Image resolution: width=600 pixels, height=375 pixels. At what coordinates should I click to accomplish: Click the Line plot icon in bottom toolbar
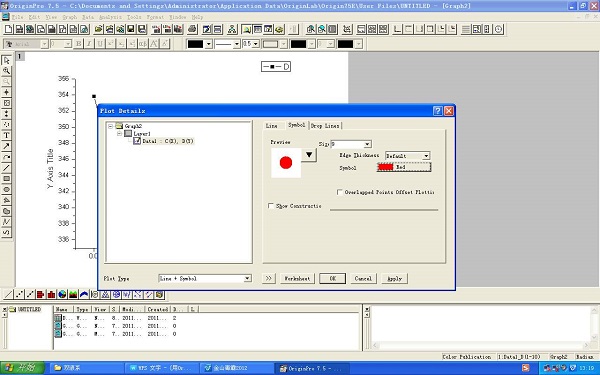[x=8, y=294]
